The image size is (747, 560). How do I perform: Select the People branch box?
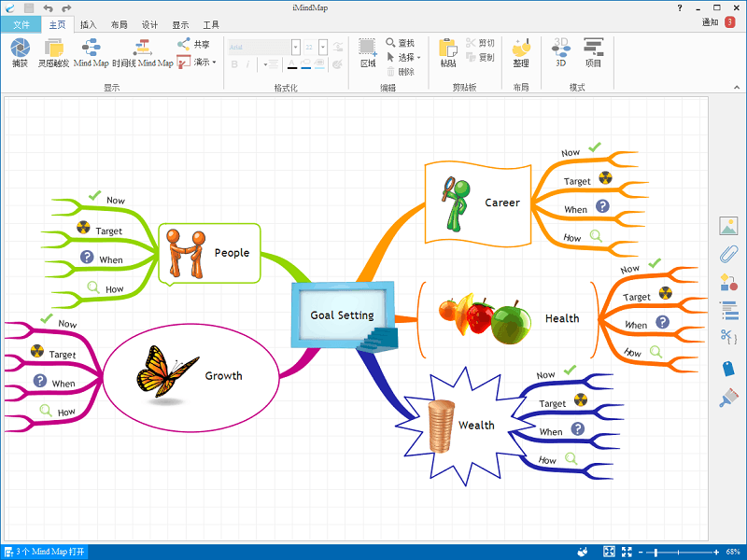tap(209, 253)
